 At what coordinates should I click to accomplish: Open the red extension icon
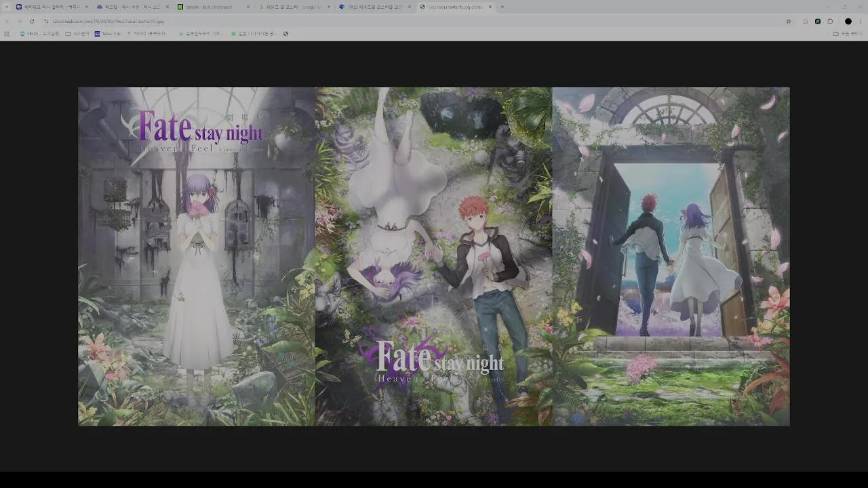[806, 21]
